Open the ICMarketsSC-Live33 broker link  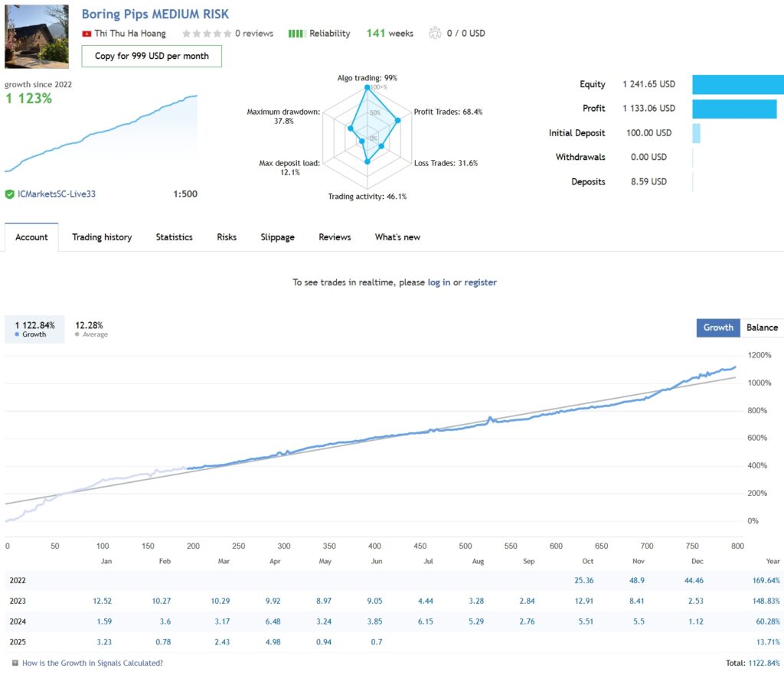(57, 194)
